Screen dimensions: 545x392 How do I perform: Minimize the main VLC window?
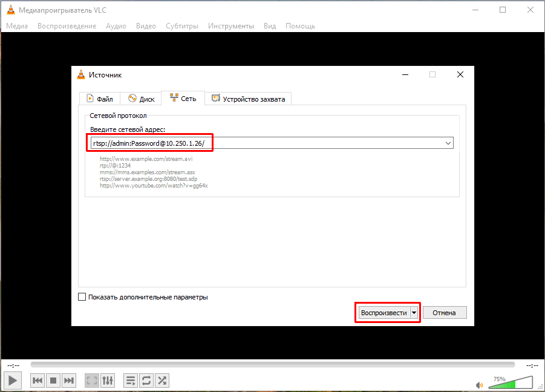[475, 10]
